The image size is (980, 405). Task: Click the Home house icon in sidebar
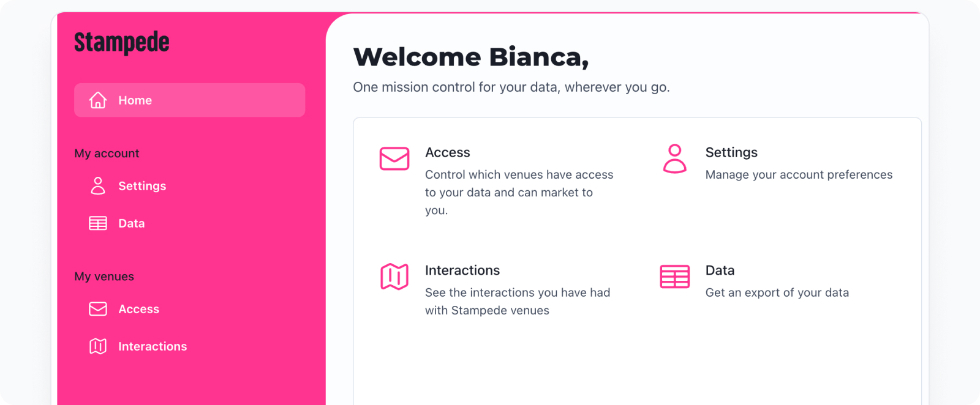[x=98, y=100]
